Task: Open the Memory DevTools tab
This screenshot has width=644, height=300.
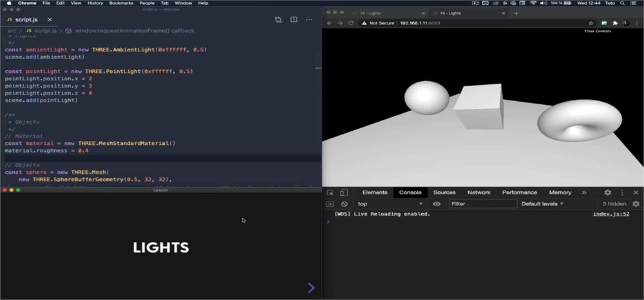Action: point(560,192)
